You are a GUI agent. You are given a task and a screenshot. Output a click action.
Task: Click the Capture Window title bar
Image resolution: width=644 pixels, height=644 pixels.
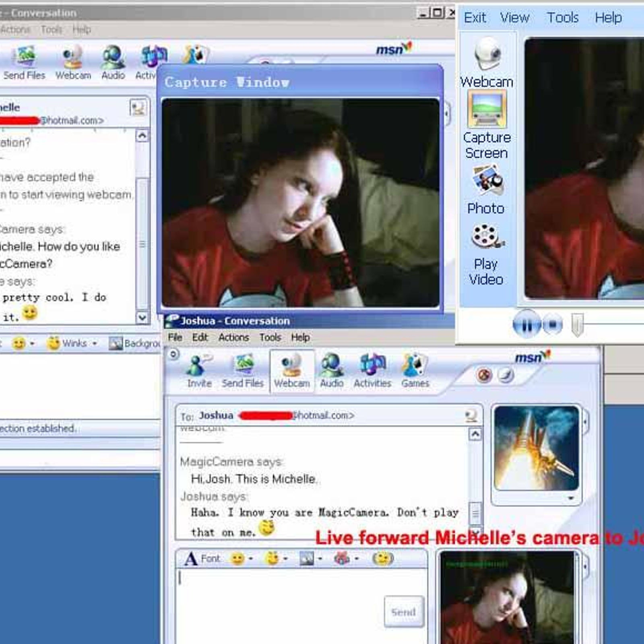(x=300, y=82)
